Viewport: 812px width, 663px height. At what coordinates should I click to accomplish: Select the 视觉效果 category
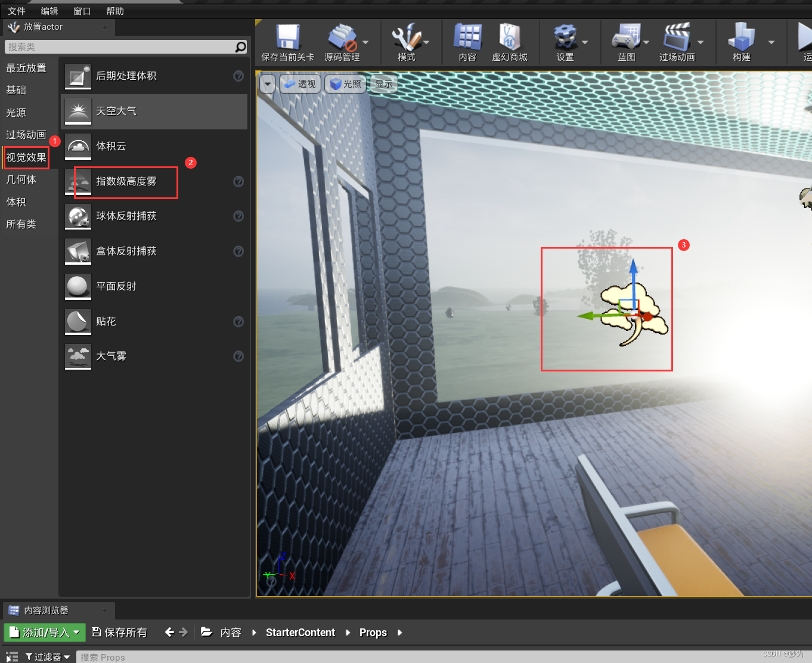click(x=26, y=157)
